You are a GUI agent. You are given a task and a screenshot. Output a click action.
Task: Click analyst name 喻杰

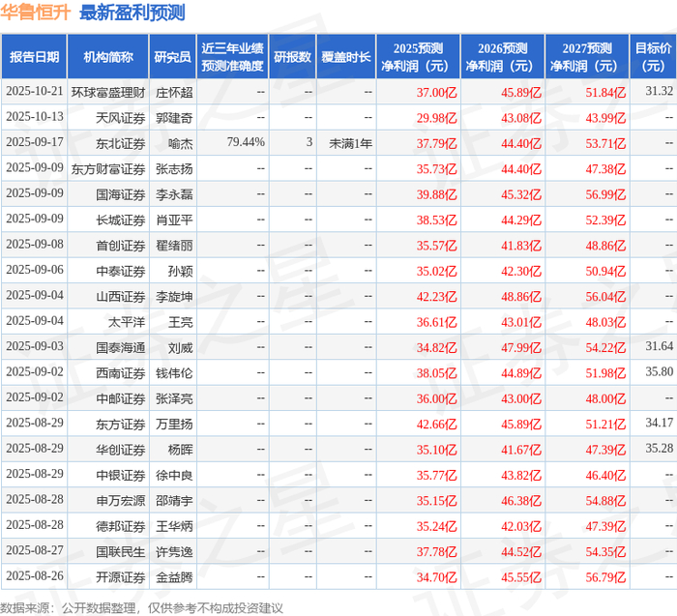point(181,143)
